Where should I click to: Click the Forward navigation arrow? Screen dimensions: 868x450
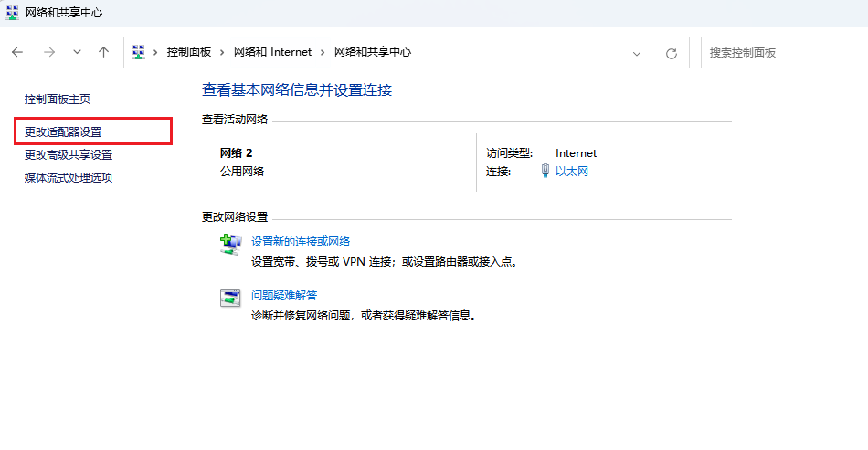[x=49, y=53]
